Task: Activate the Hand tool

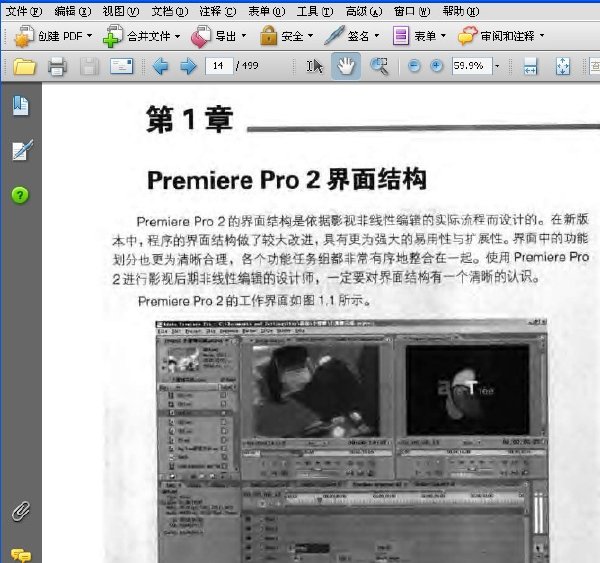Action: [346, 66]
